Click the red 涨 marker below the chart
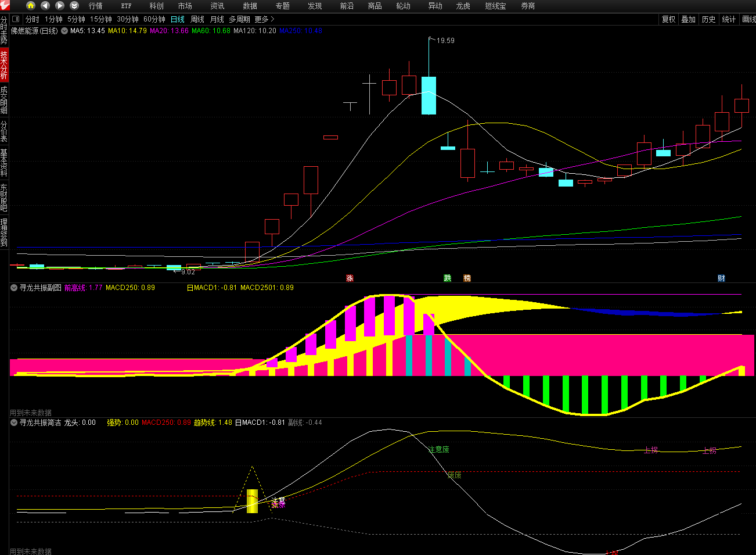This screenshot has width=756, height=555. pyautogui.click(x=350, y=278)
